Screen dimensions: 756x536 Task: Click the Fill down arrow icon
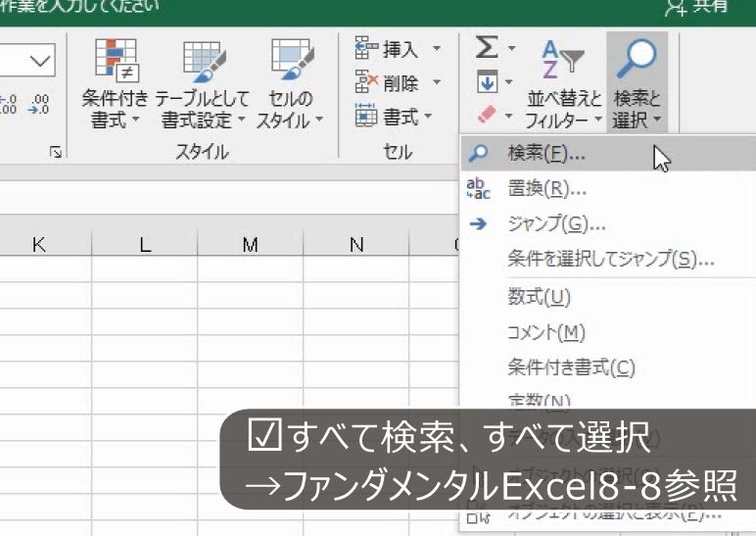pyautogui.click(x=487, y=81)
